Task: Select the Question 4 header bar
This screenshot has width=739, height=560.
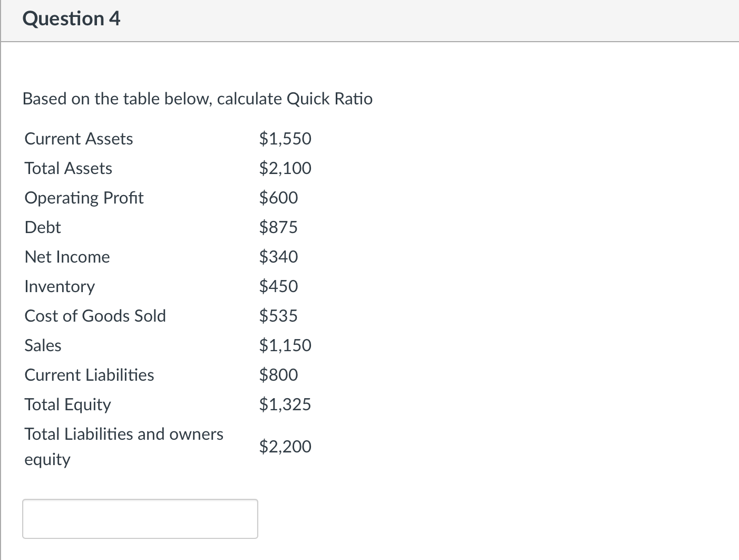Action: (72, 18)
